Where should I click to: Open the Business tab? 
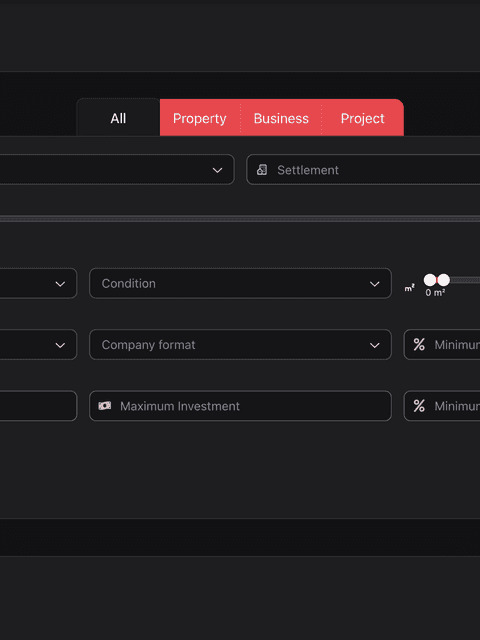281,118
